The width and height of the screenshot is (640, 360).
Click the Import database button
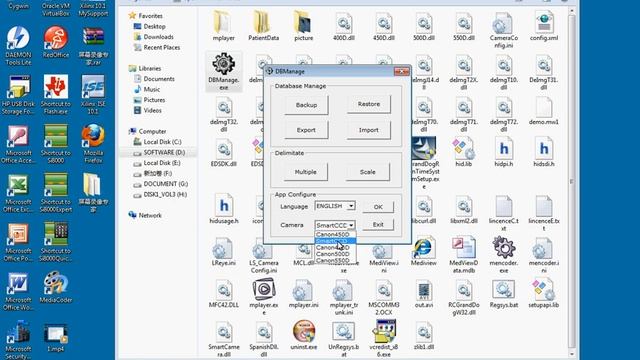click(x=369, y=130)
